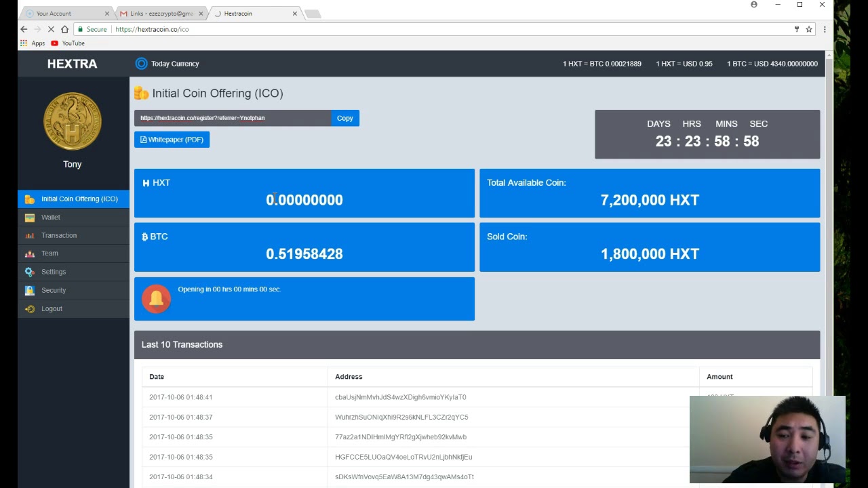Click the 1 BTC = USD rate text
Viewport: 868px width, 488px height.
(x=772, y=64)
